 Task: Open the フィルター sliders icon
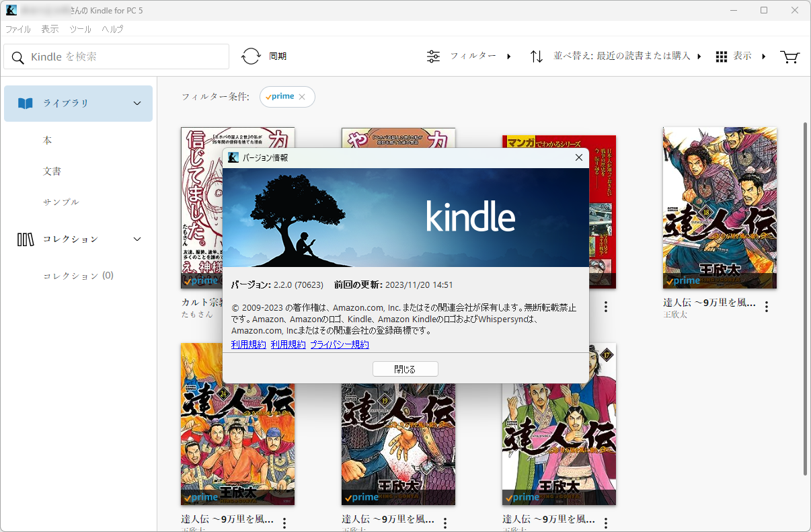point(433,56)
